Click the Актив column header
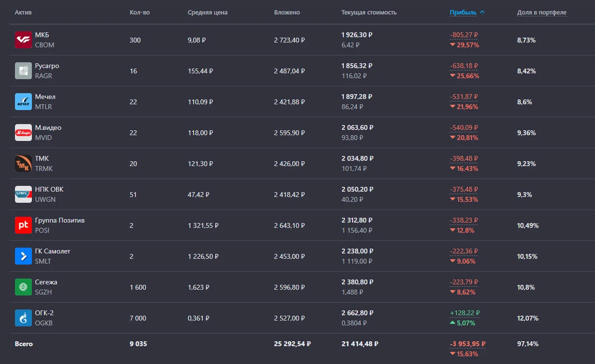595x364 pixels. (x=23, y=13)
